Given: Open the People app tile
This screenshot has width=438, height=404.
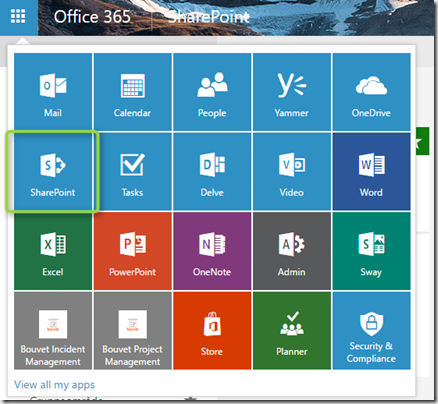Looking at the screenshot, I should coord(212,92).
